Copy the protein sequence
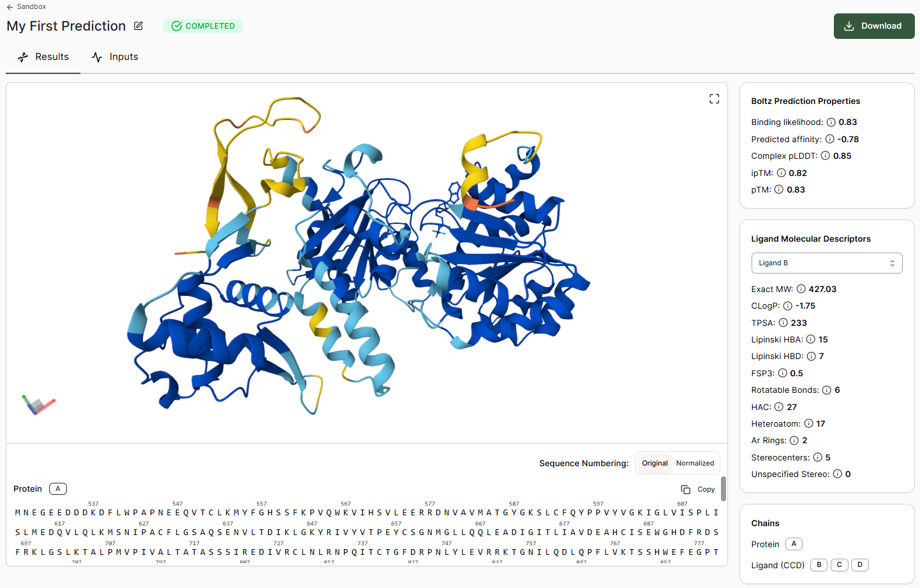Screen dimensions: 920x588 coord(698,489)
